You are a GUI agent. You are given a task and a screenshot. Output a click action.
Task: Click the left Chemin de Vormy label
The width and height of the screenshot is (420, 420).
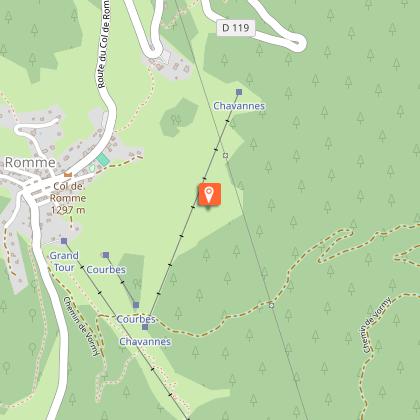tap(82, 326)
